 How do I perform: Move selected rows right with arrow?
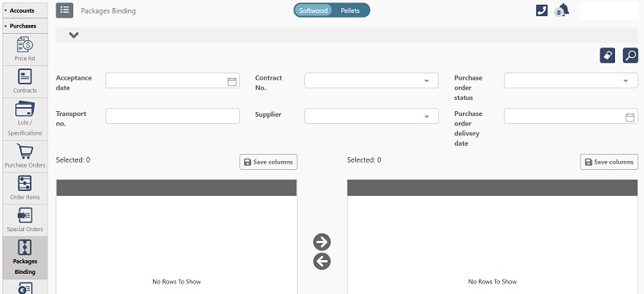point(322,242)
